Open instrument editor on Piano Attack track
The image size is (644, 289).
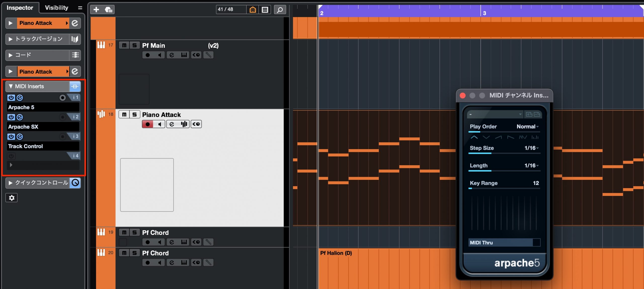(184, 124)
